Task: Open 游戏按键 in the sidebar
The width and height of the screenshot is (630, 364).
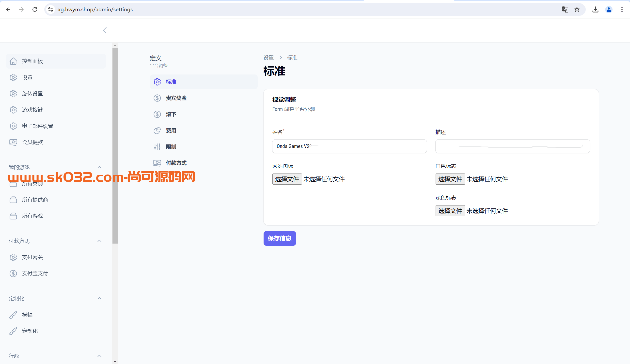Action: [x=56, y=110]
